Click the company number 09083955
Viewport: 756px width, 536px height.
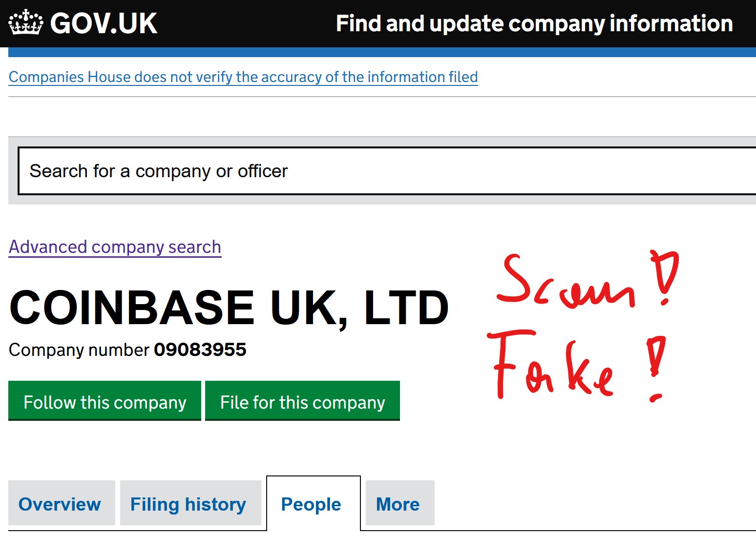[200, 350]
